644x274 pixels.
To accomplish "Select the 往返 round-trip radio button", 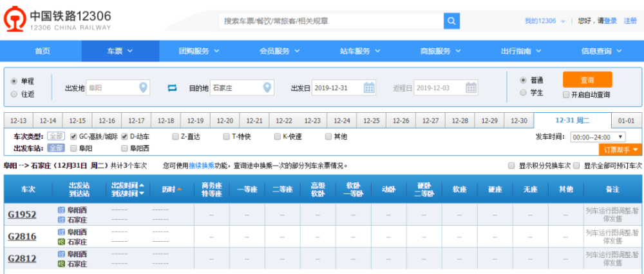I will pyautogui.click(x=14, y=94).
